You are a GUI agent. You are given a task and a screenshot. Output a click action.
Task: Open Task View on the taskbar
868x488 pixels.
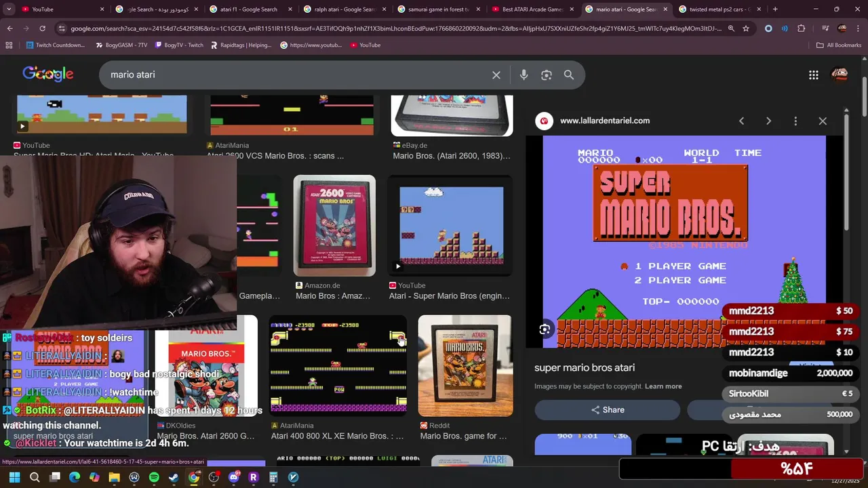tap(55, 477)
